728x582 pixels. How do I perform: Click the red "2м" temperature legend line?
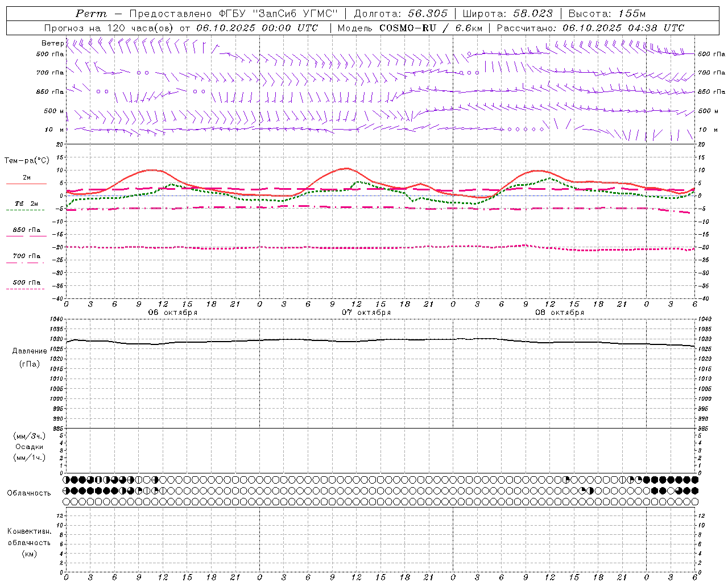point(26,184)
